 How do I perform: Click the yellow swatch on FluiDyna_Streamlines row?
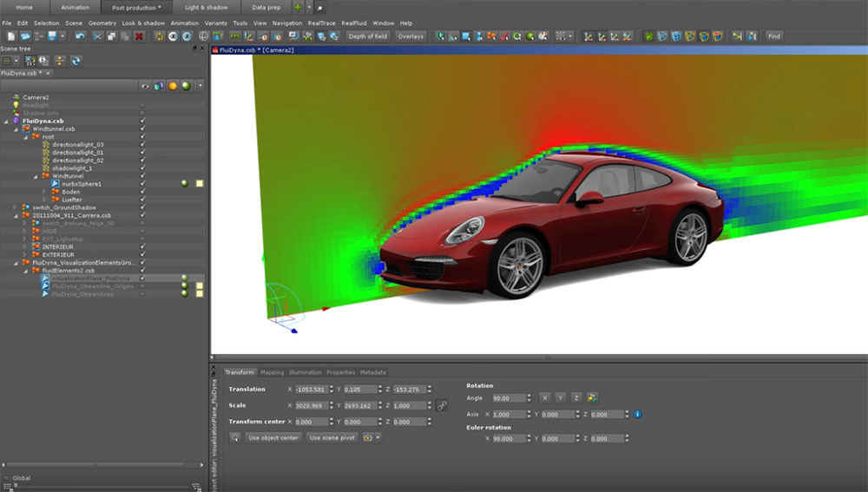point(200,294)
